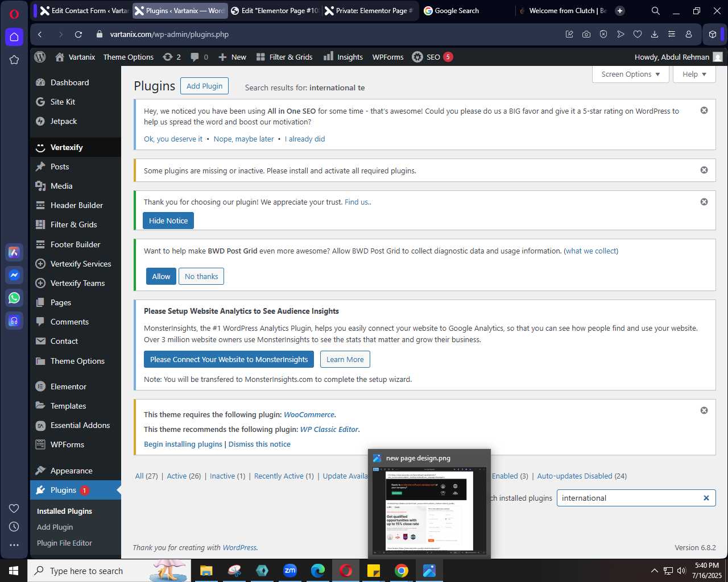
Task: Click the Learn More button
Action: click(x=345, y=359)
